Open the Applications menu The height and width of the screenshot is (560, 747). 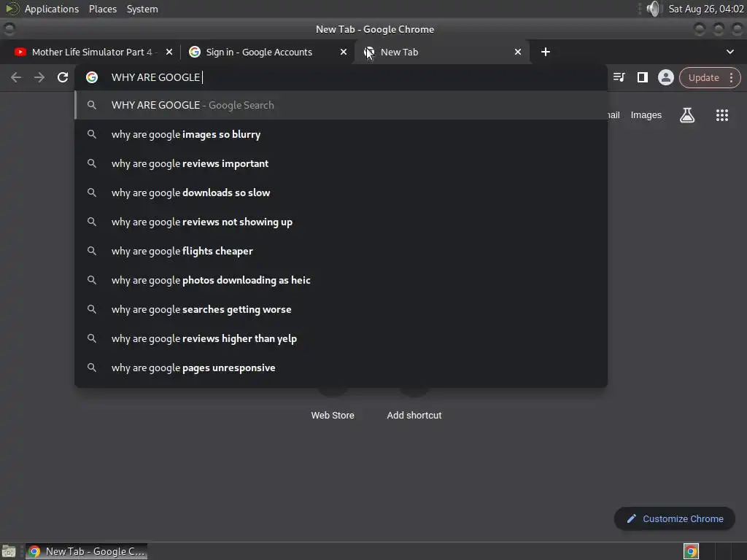[x=52, y=9]
